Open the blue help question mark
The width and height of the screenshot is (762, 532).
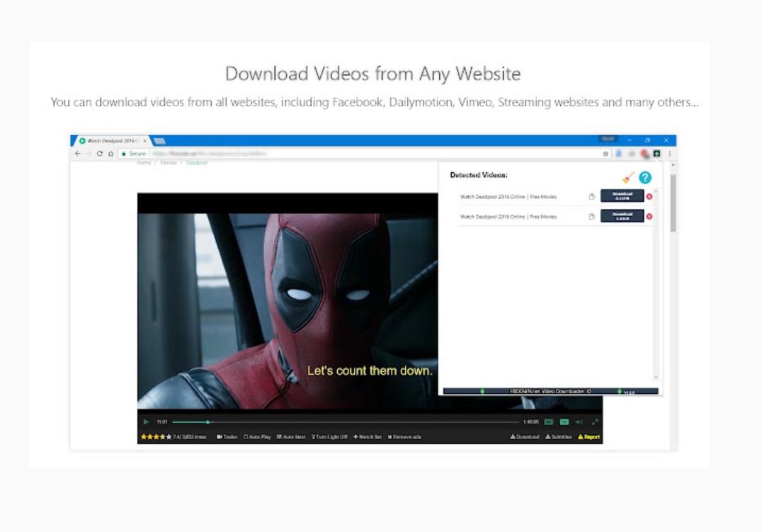[x=645, y=178]
